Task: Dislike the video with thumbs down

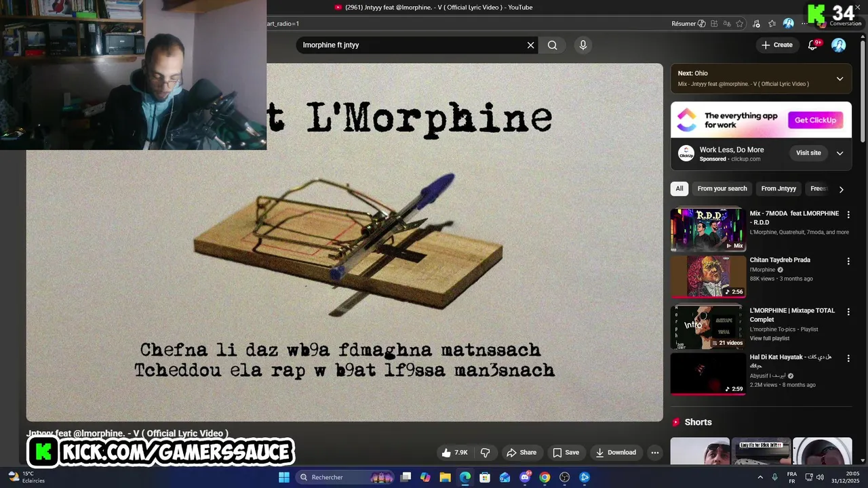Action: (x=486, y=453)
